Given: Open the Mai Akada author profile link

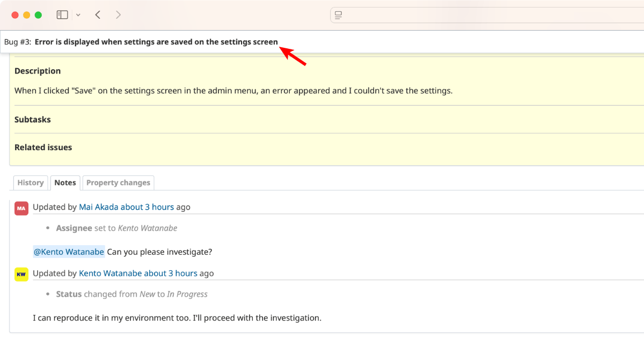Looking at the screenshot, I should click(99, 207).
